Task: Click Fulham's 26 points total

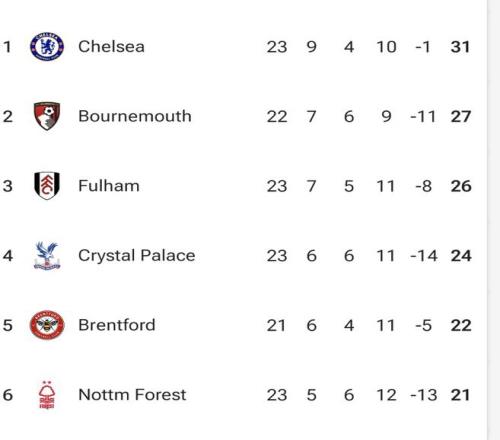Action: tap(461, 186)
